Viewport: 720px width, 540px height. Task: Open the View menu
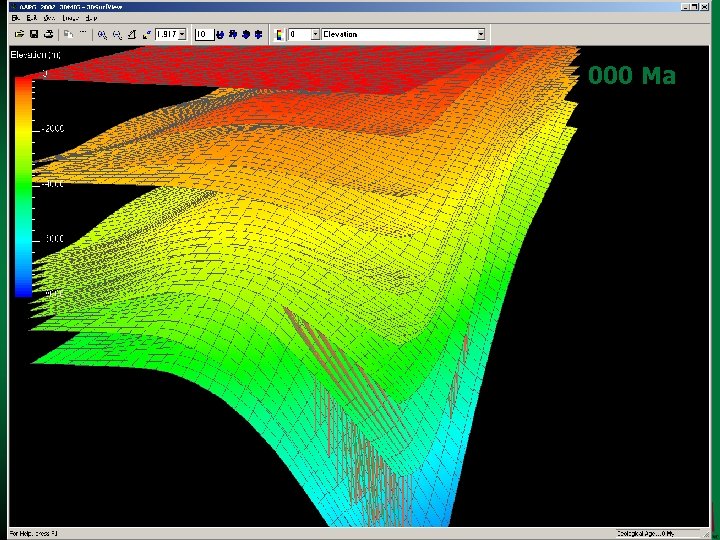coord(49,18)
